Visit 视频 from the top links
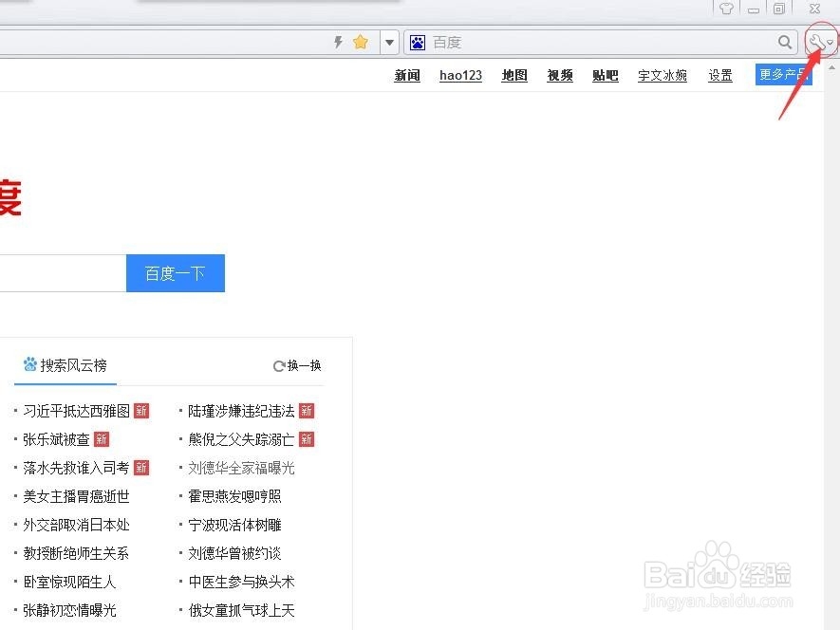 (x=559, y=76)
